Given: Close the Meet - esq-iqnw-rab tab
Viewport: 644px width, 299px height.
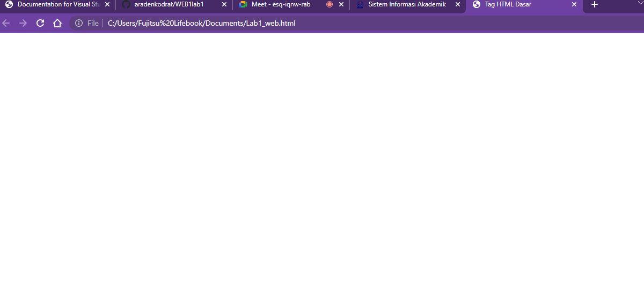Looking at the screenshot, I should pyautogui.click(x=341, y=4).
